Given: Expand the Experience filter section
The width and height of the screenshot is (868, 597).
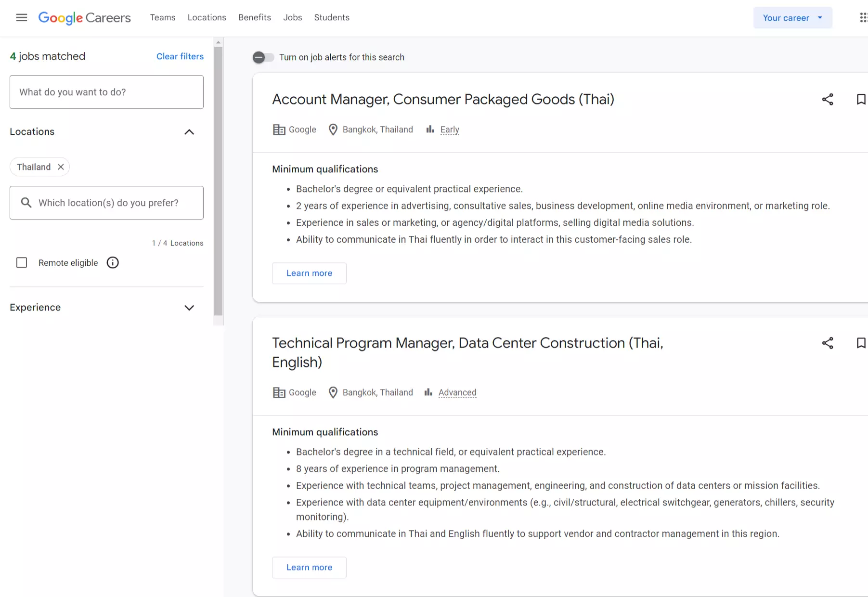Looking at the screenshot, I should pyautogui.click(x=189, y=308).
